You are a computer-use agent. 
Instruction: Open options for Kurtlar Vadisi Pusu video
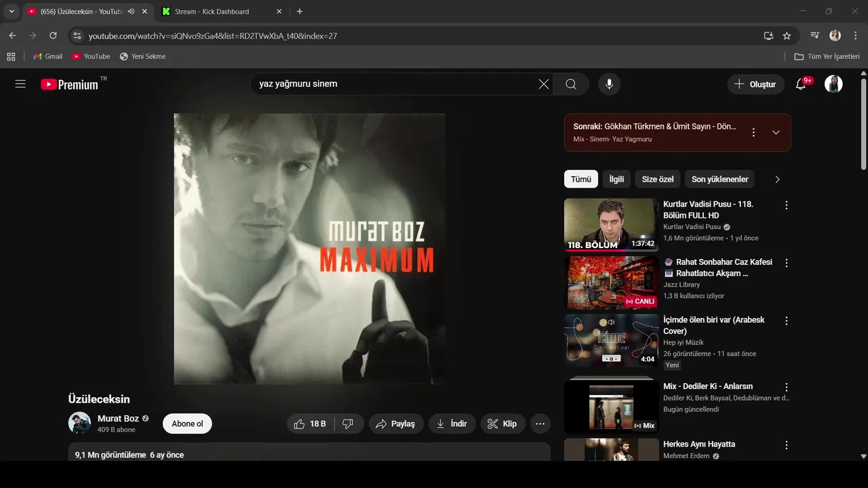787,205
